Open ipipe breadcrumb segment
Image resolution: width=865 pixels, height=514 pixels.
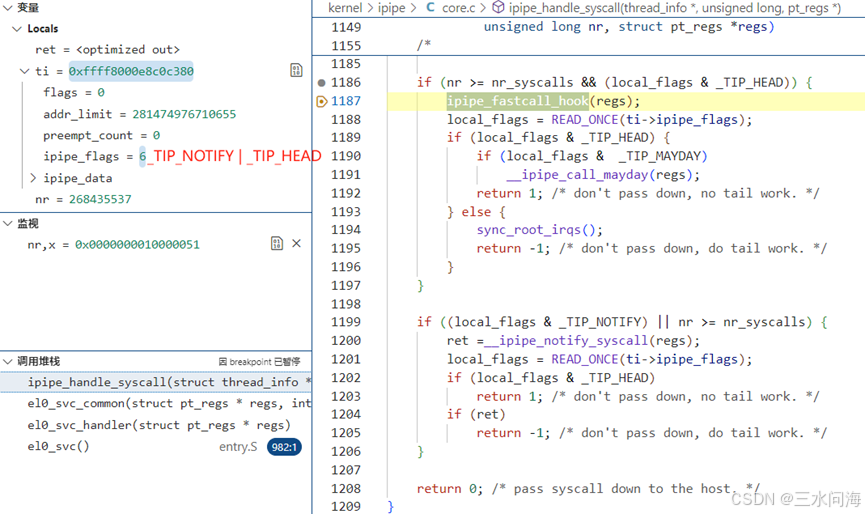pyautogui.click(x=392, y=8)
